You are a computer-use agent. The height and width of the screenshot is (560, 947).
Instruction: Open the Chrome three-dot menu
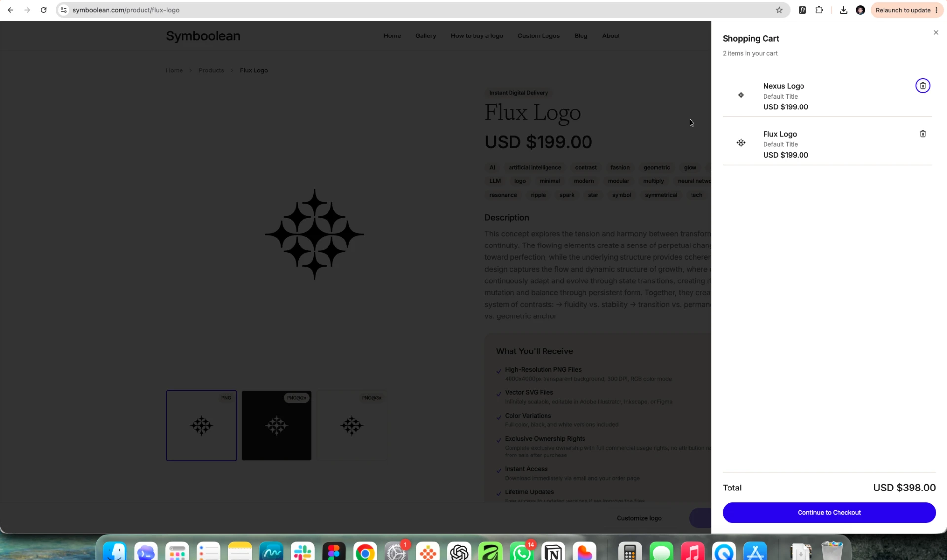point(937,10)
